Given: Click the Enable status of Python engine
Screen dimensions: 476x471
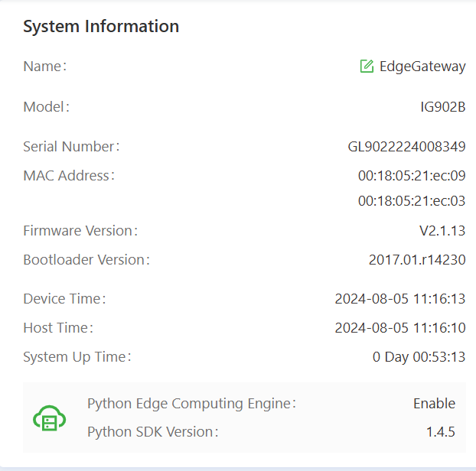Looking at the screenshot, I should [434, 404].
